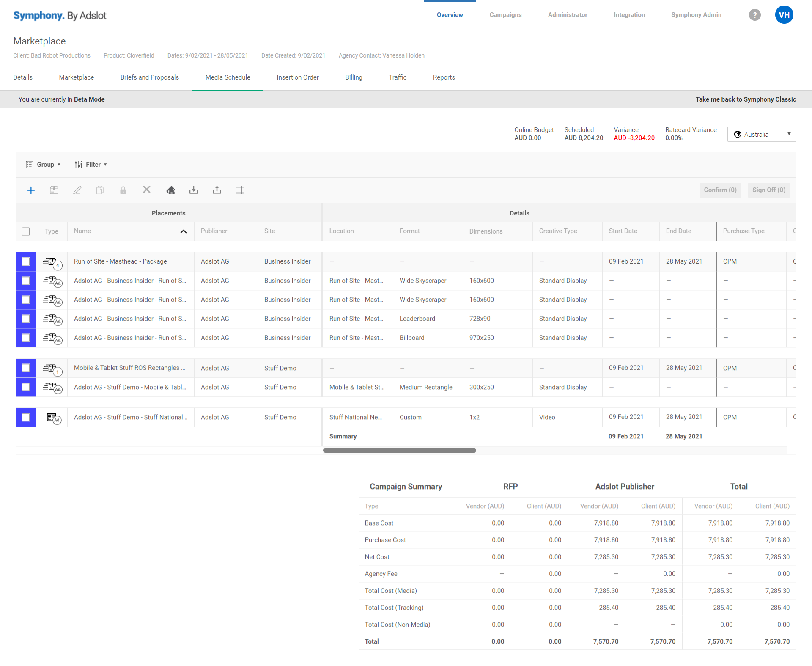Screen dimensions: 812x666
Task: Click the Media Schedule tab
Action: point(228,77)
